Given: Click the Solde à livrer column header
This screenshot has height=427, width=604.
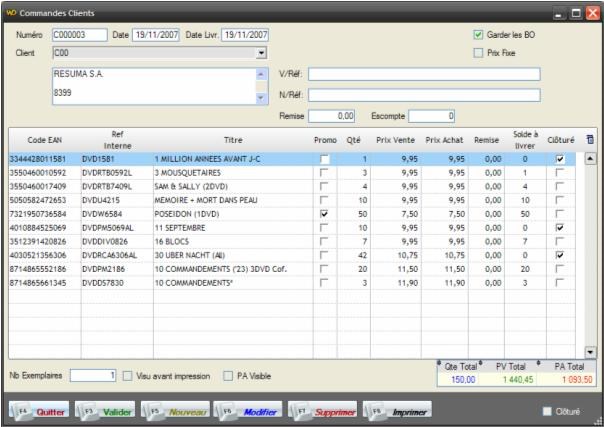Looking at the screenshot, I should [x=525, y=140].
